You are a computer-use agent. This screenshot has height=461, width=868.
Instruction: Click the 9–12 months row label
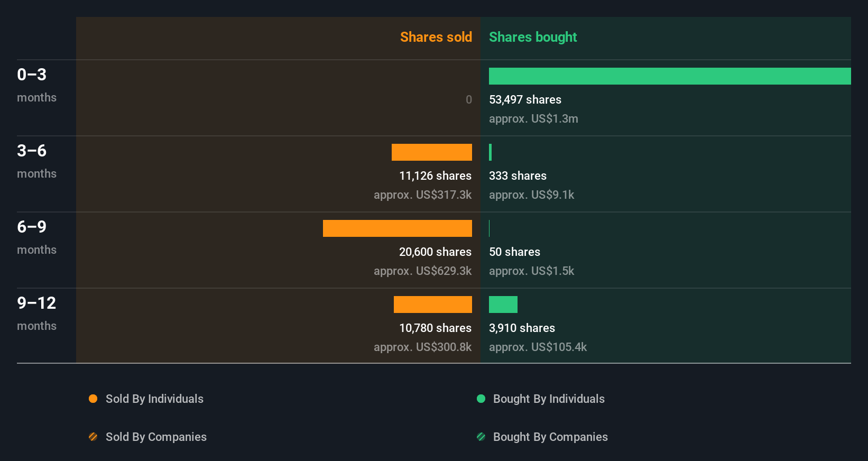(36, 314)
